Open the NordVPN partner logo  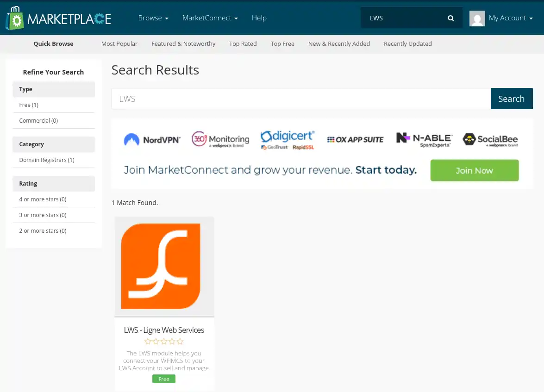(x=152, y=139)
